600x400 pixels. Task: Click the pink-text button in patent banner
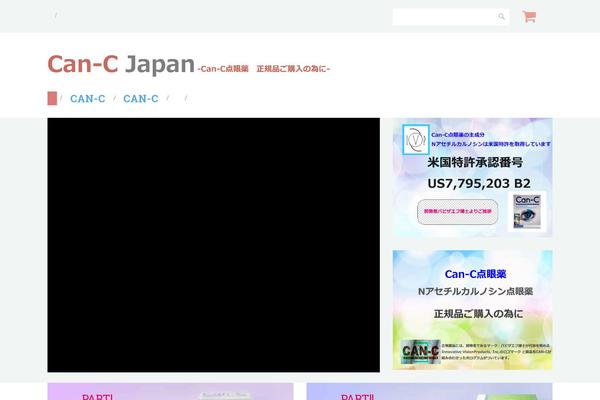pyautogui.click(x=458, y=212)
